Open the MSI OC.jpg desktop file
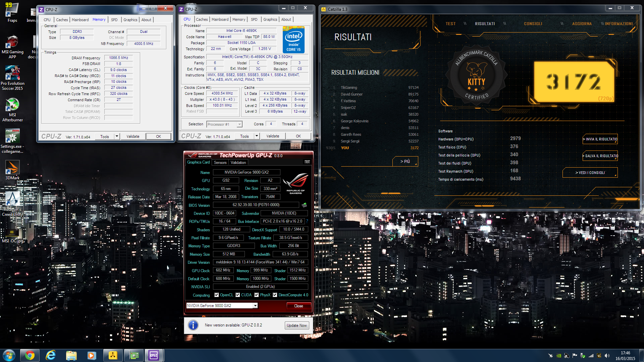 (x=12, y=235)
